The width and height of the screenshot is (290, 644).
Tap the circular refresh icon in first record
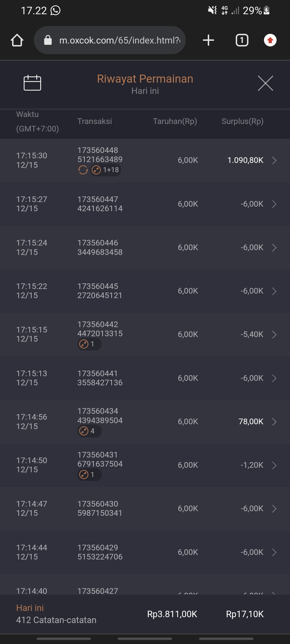[x=83, y=170]
